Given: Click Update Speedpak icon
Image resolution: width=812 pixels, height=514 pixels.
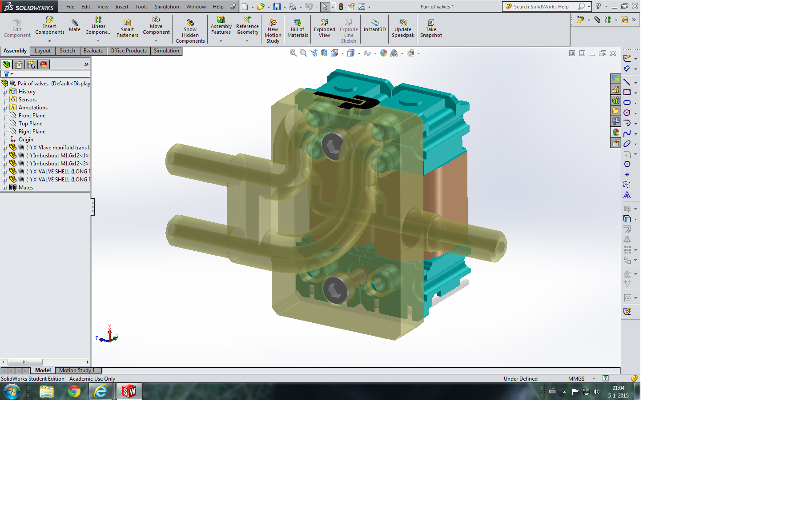Looking at the screenshot, I should (403, 28).
